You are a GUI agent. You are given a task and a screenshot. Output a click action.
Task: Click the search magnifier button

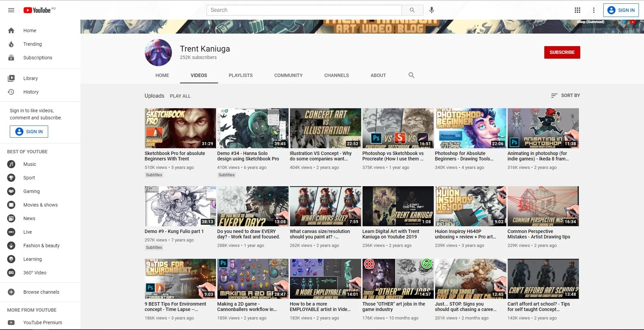point(412,10)
